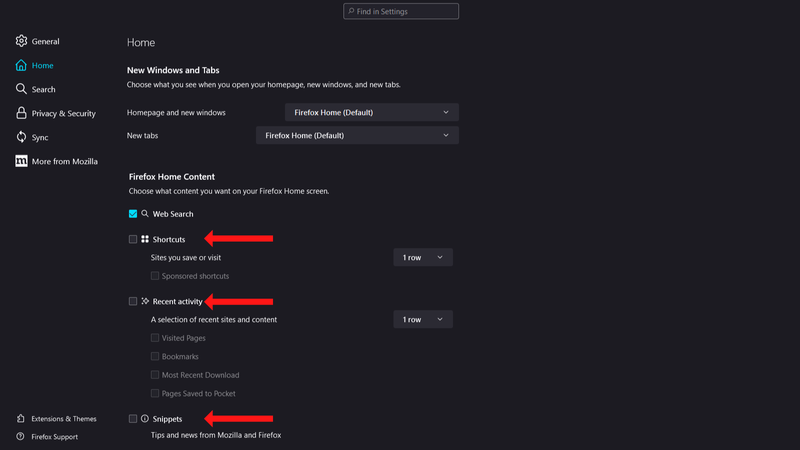Click the Extensions & Themes puzzle icon
This screenshot has height=450, width=800.
[21, 419]
